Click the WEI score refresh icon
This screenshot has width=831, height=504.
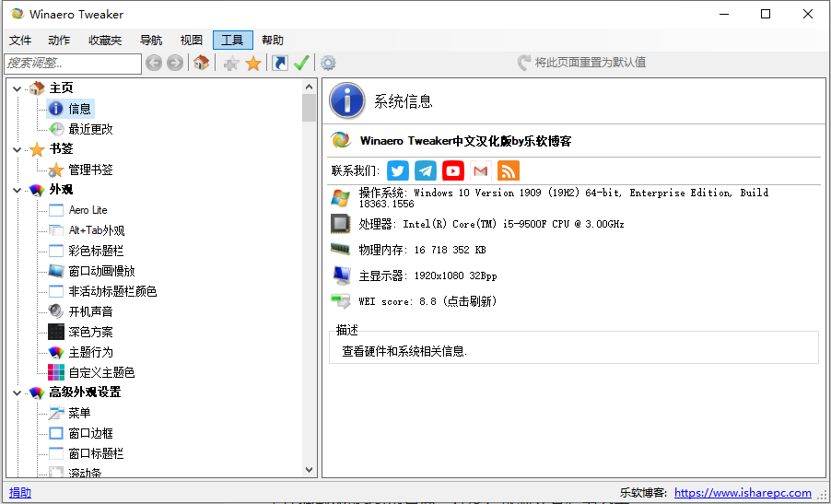pyautogui.click(x=341, y=301)
